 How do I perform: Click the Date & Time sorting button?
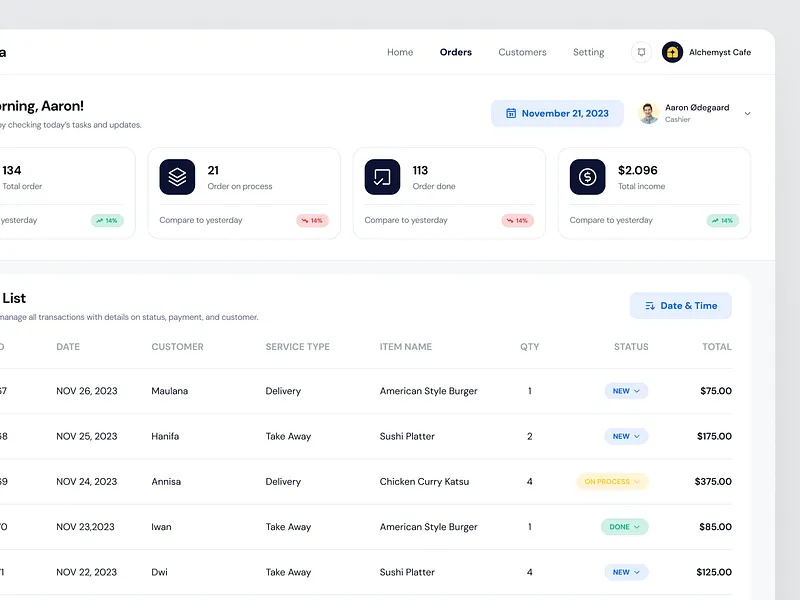tap(680, 305)
